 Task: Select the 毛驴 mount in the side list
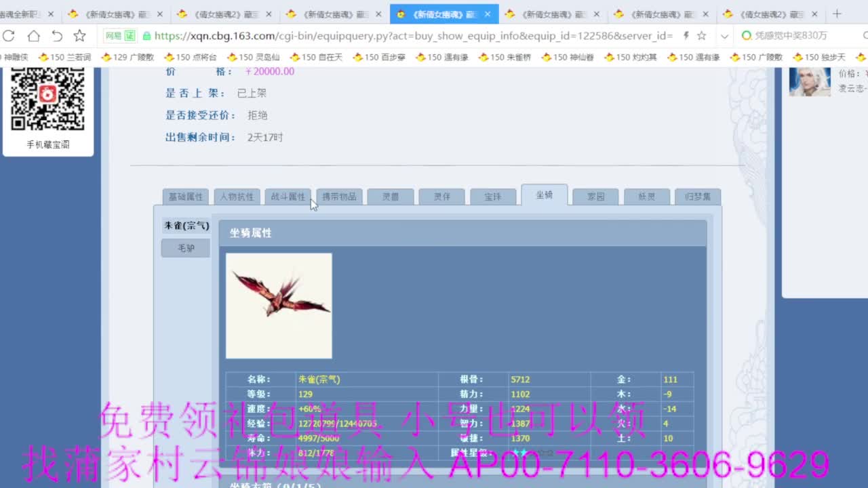pyautogui.click(x=186, y=248)
